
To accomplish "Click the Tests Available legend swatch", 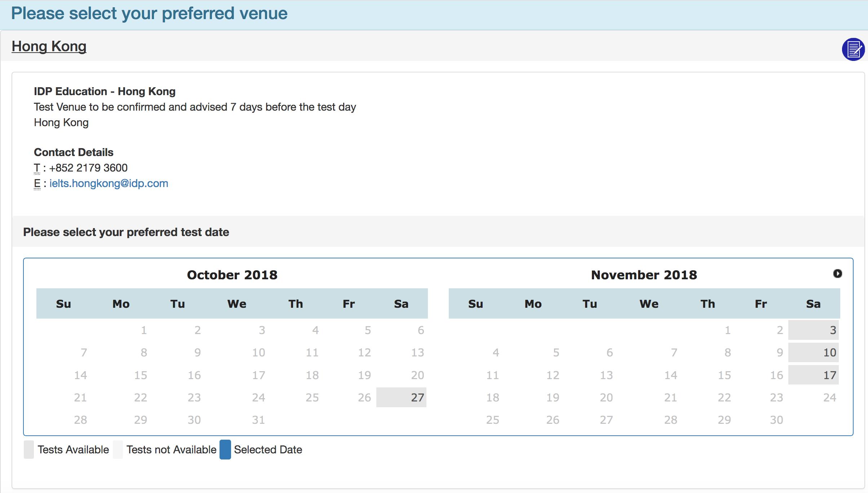I will 29,449.
